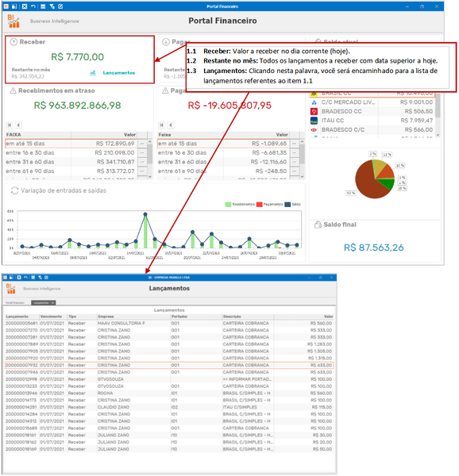Screen dimensions: 459x476
Task: Expand details for R$ 172.890,69 row
Action: pyautogui.click(x=142, y=144)
